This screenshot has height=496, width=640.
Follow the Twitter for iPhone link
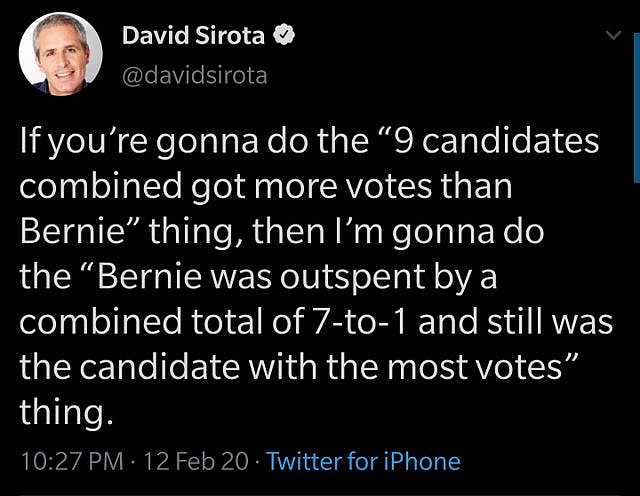(x=363, y=461)
